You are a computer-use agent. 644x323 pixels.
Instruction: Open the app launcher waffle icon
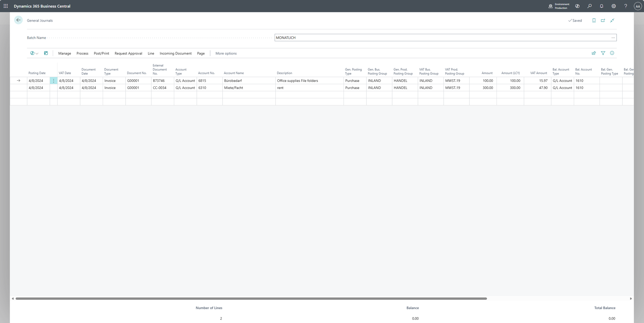6,6
